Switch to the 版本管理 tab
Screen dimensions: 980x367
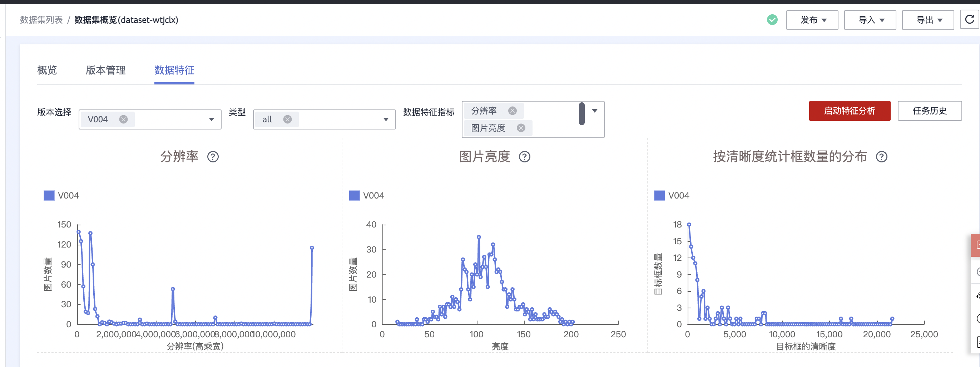[x=106, y=70]
